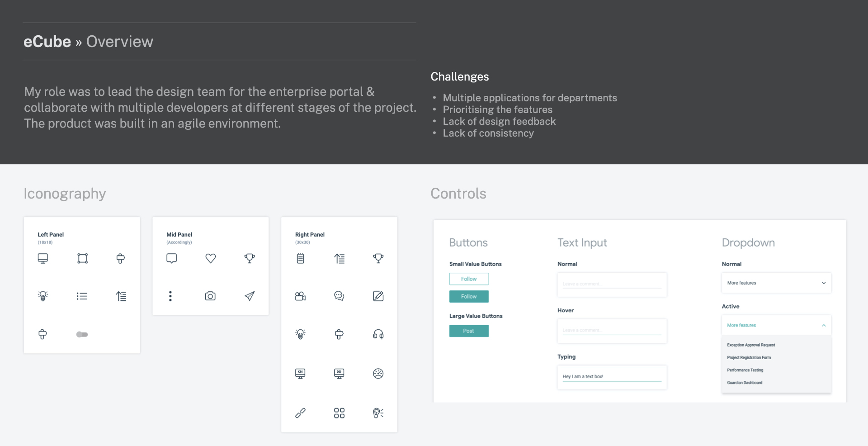Click the paper plane send icon

pos(250,296)
